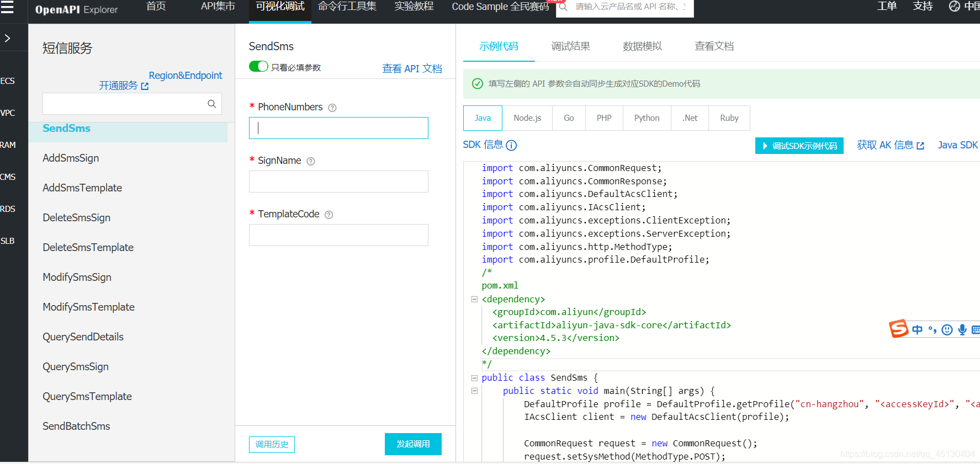Click PhoneNumbers help question icon

(x=332, y=108)
